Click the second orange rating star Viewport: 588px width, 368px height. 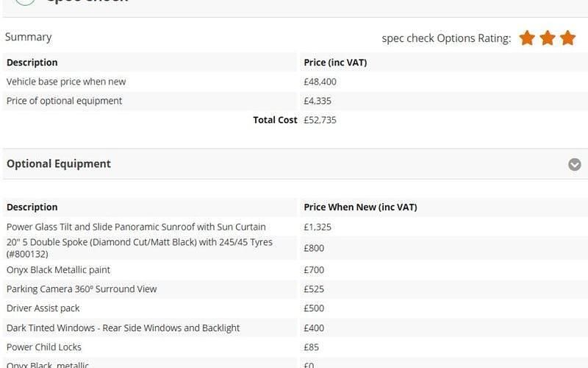548,38
